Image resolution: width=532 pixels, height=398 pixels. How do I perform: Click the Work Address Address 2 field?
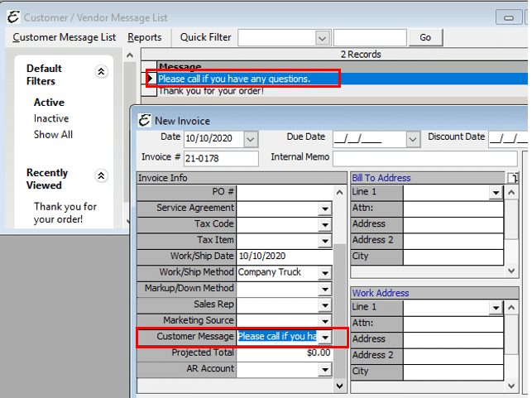coord(453,356)
